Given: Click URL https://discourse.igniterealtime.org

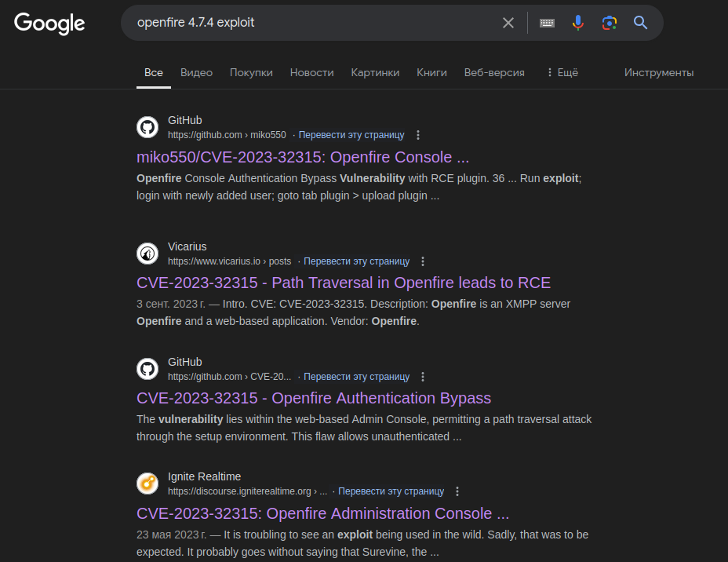Looking at the screenshot, I should point(247,491).
